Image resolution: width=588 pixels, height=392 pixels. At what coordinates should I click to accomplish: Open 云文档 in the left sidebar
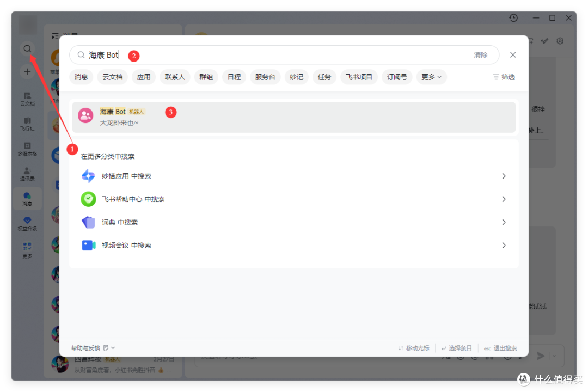tap(27, 99)
